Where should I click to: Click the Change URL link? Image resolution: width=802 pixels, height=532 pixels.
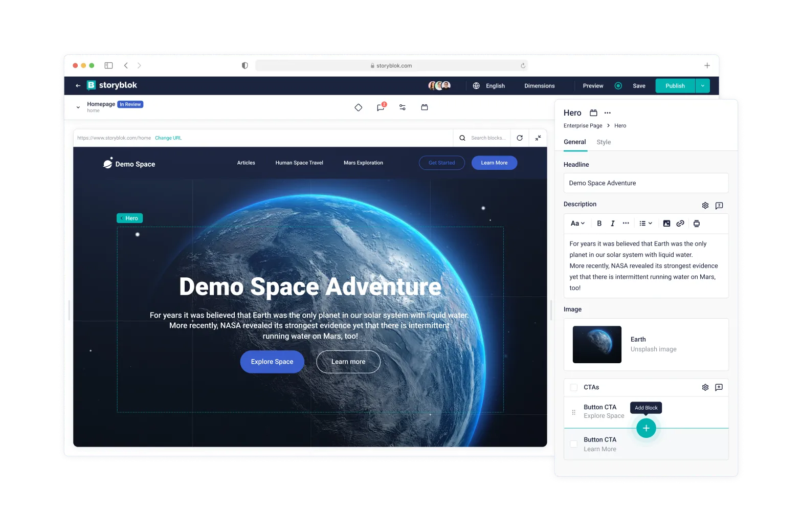pyautogui.click(x=168, y=138)
